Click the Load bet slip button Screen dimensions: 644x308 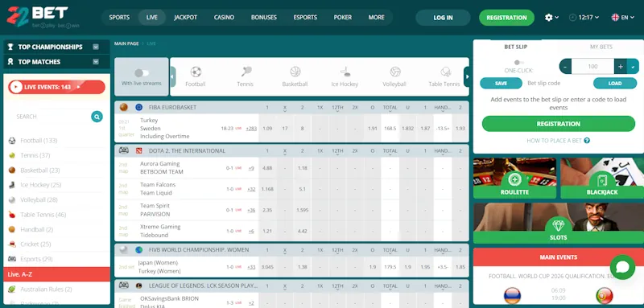pyautogui.click(x=614, y=84)
